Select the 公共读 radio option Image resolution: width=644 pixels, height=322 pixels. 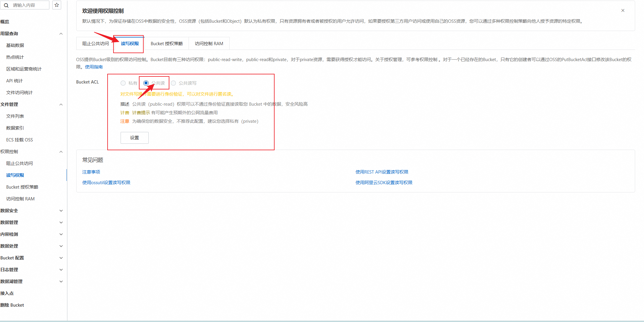[x=146, y=83]
